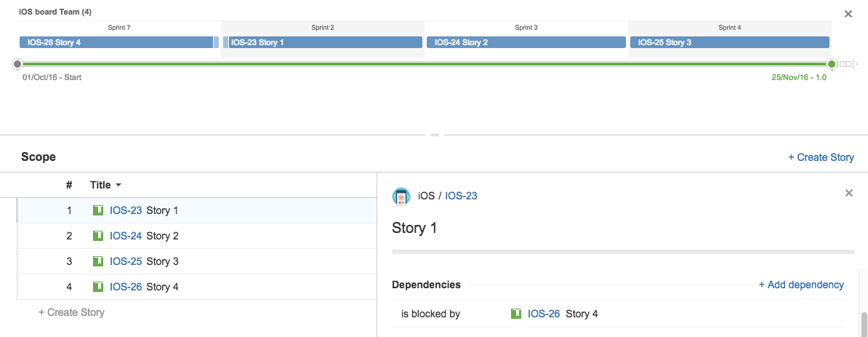868x337 pixels.
Task: Click the iOS project avatar icon
Action: click(x=401, y=197)
